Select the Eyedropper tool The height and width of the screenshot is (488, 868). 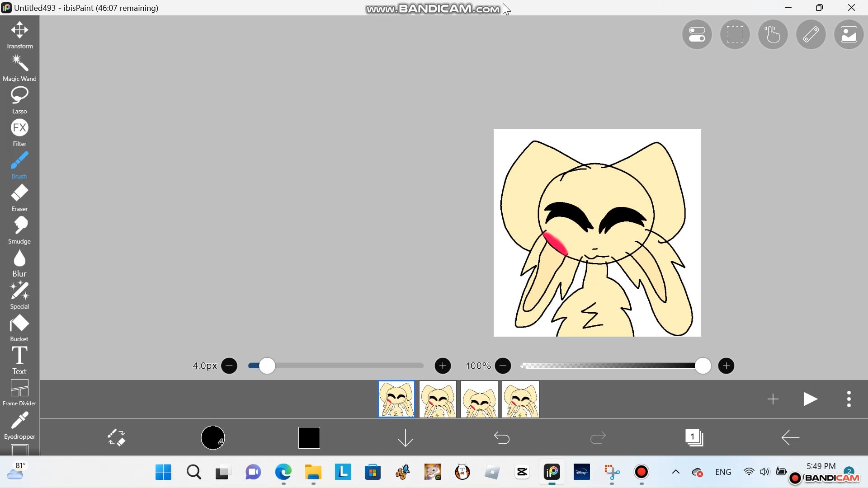[x=19, y=425]
